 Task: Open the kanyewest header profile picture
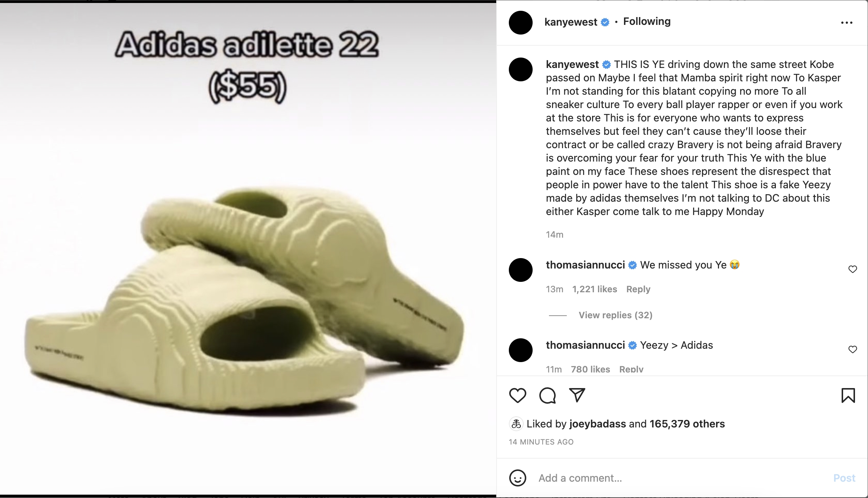[520, 23]
